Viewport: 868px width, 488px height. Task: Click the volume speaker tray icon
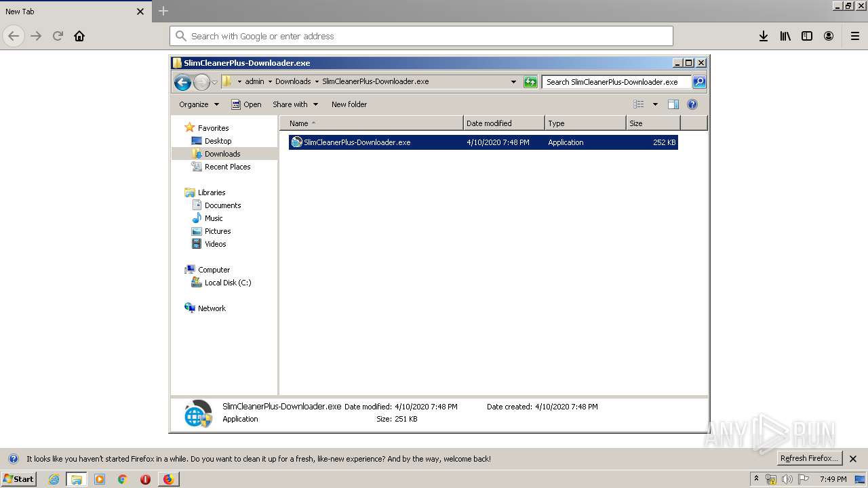(787, 479)
